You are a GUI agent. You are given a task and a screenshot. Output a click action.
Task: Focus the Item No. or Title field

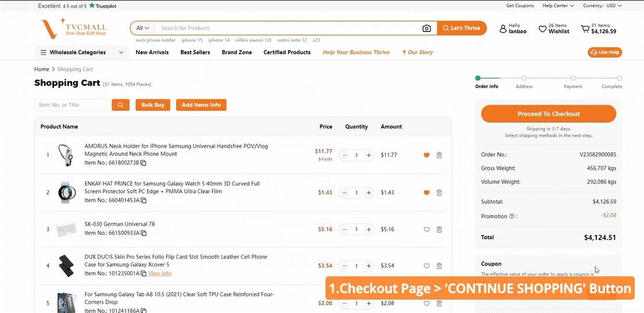(x=73, y=105)
